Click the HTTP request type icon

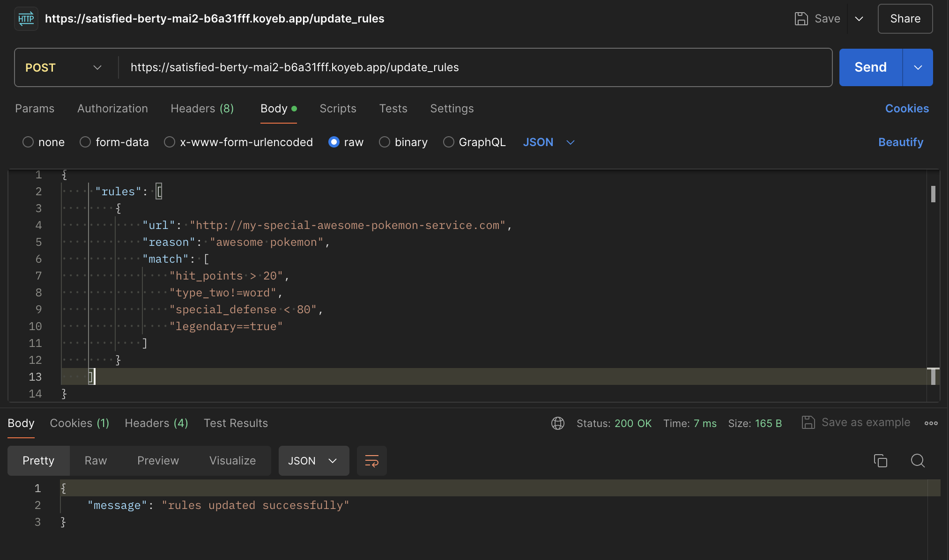click(x=26, y=19)
